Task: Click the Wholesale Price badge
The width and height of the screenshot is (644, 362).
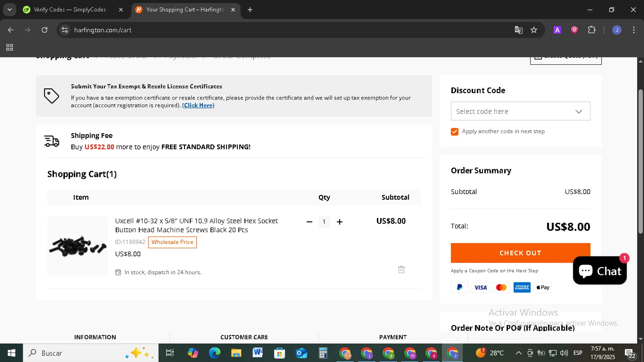Action: (172, 242)
